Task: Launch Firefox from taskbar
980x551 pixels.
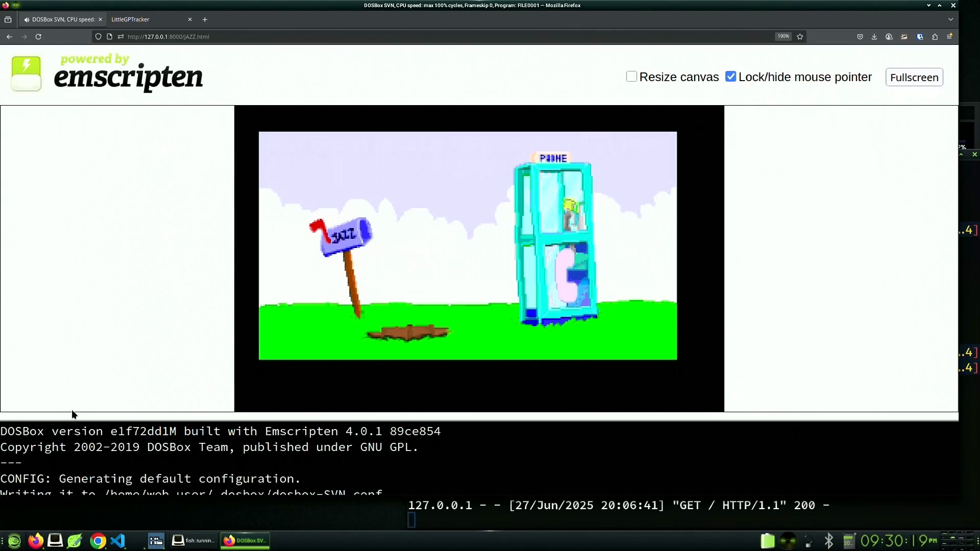Action: [x=35, y=541]
